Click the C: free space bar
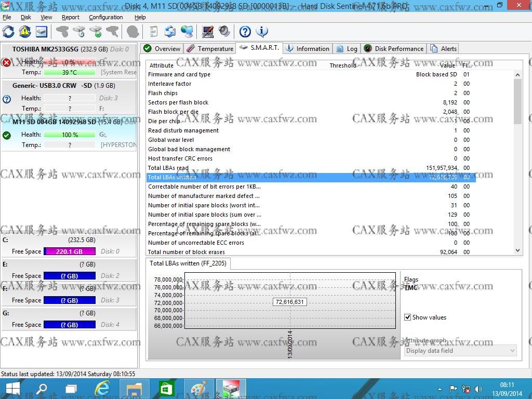The width and height of the screenshot is (532, 399). pyautogui.click(x=70, y=251)
